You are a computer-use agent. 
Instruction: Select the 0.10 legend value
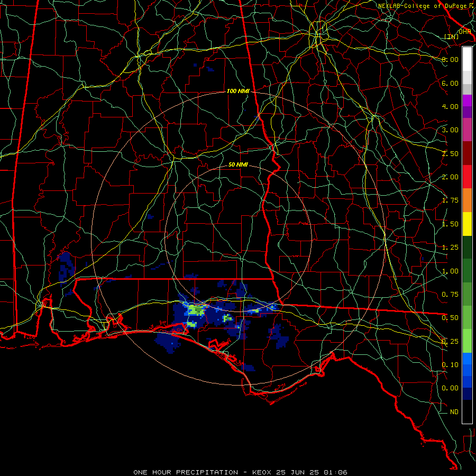tap(450, 365)
